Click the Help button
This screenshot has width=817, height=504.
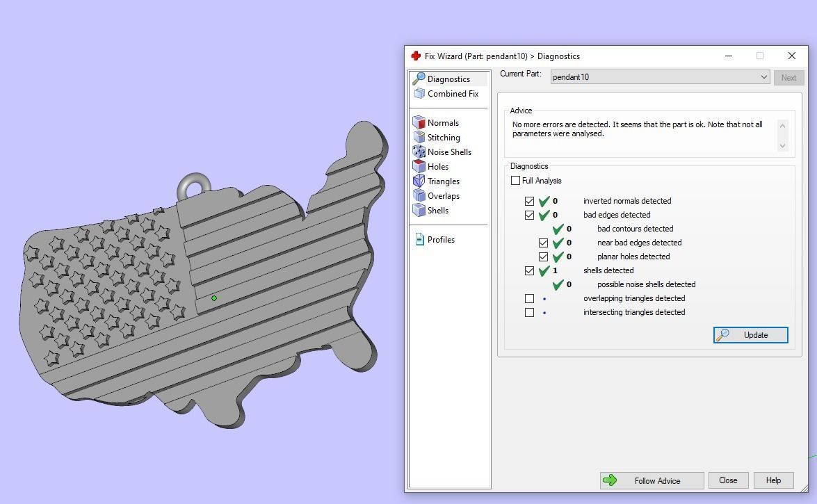point(773,480)
